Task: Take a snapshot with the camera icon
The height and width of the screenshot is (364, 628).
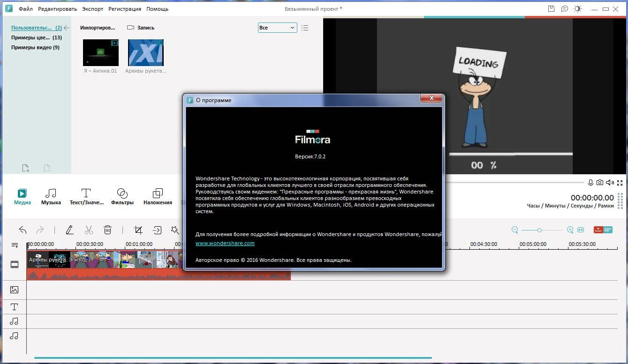Action: (x=600, y=183)
